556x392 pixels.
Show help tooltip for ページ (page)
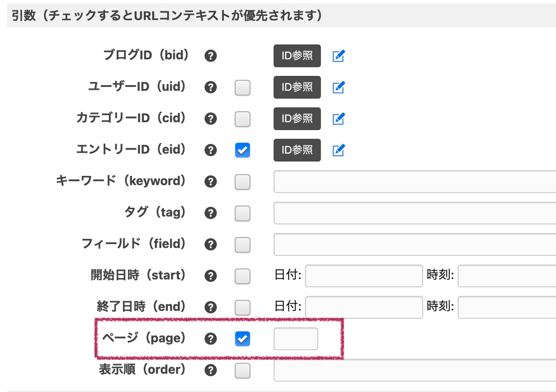coord(210,339)
